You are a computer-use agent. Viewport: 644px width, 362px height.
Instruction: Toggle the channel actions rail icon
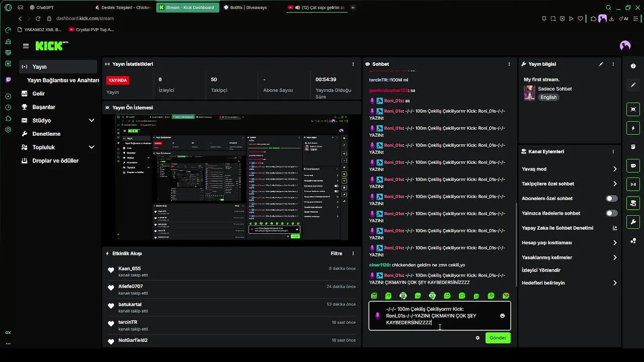click(633, 203)
